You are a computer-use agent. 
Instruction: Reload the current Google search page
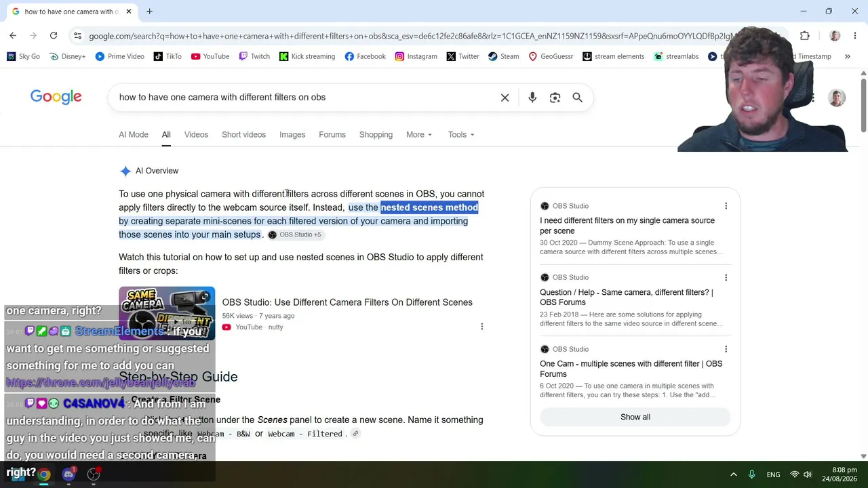pyautogui.click(x=54, y=35)
